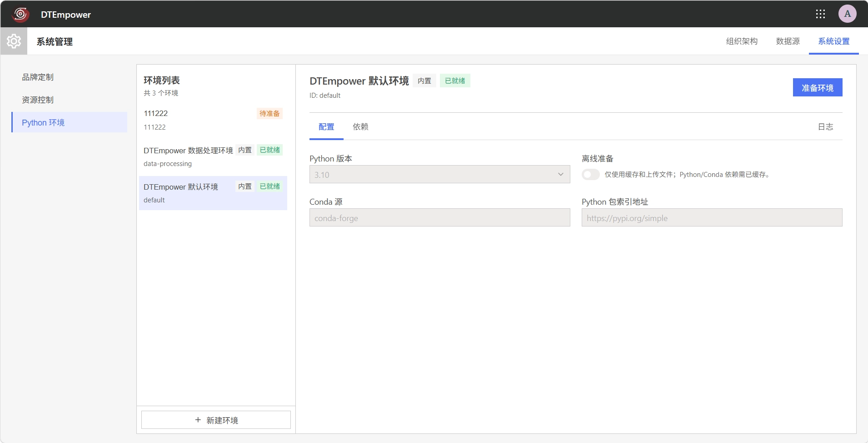Viewport: 868px width, 443px height.
Task: Click 内置 tag in the detail header
Action: pos(424,81)
